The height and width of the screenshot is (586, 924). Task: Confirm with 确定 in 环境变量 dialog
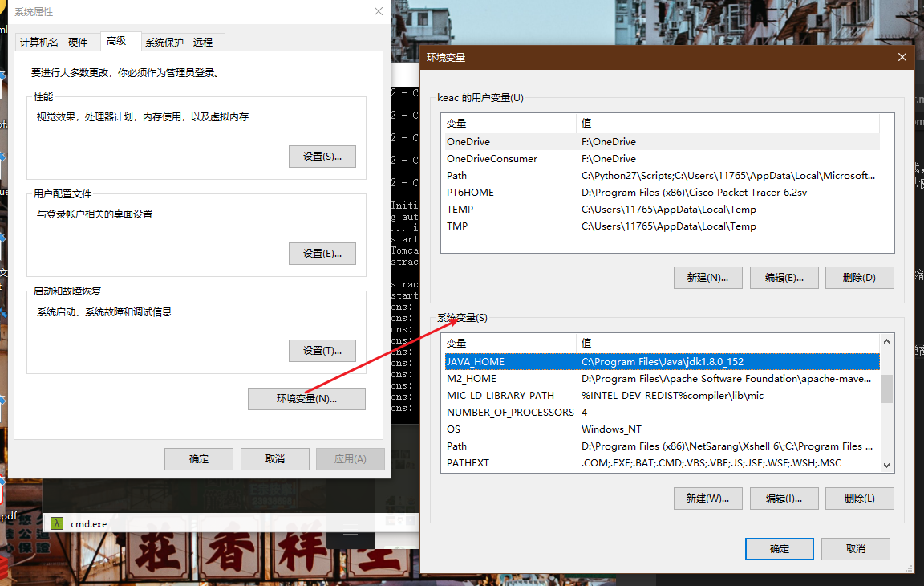pos(779,549)
